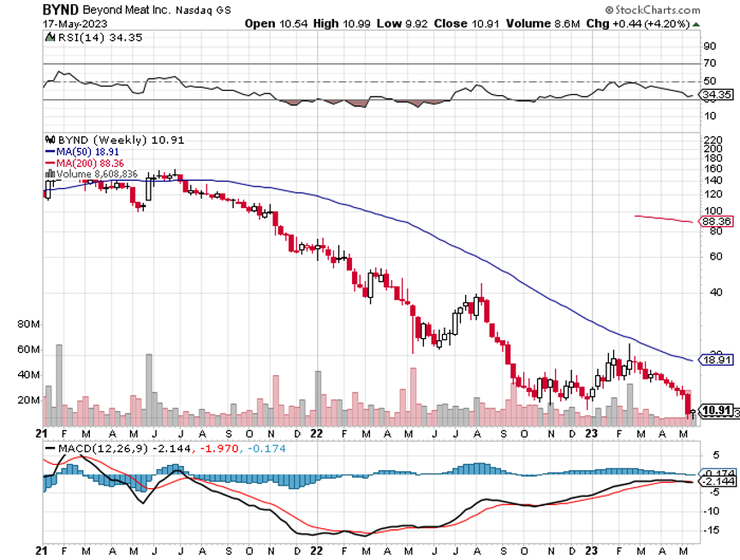Click the 88.36 MA(200) axis price tag
Viewport: 740px width, 560px height.
click(x=714, y=221)
